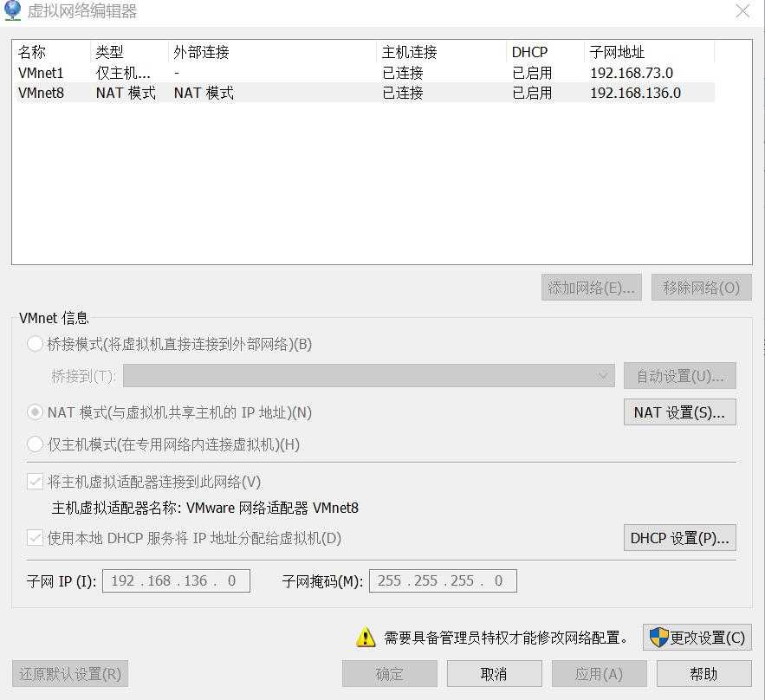Toggle 将主机虚拟适配器连接到此网络 checkbox

coord(35,482)
